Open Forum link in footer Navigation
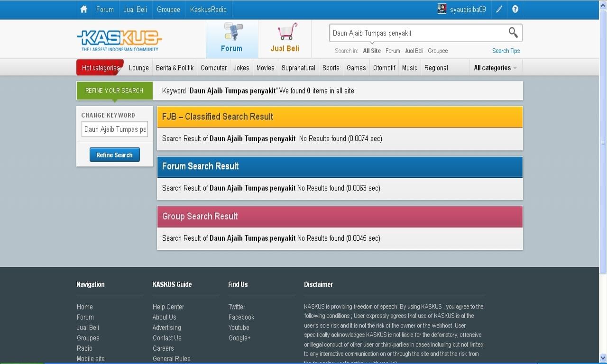607x364 pixels. point(85,317)
